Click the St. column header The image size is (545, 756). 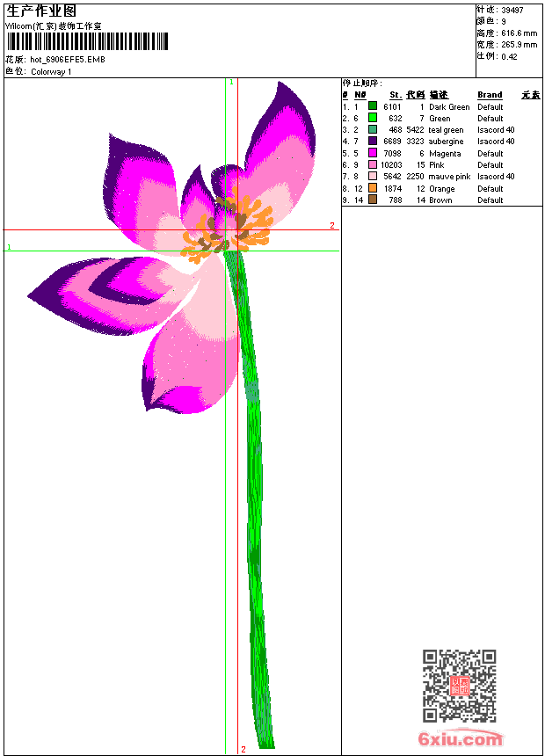tap(396, 95)
